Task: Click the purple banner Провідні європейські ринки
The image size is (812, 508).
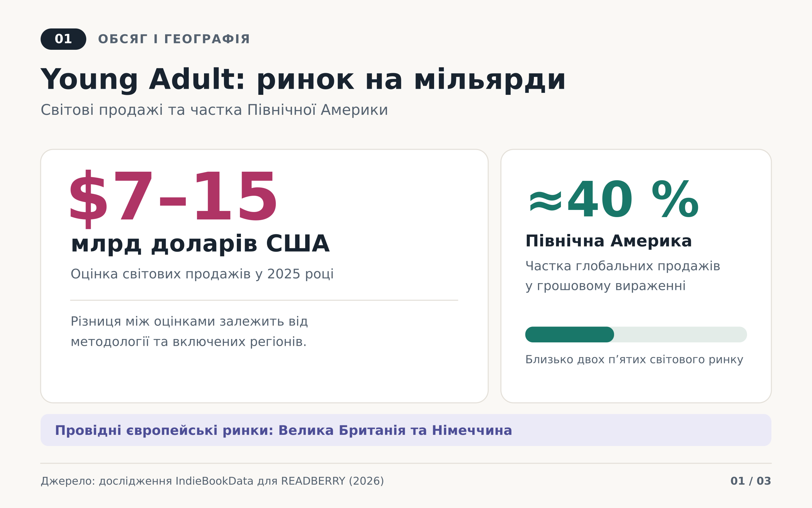Action: pyautogui.click(x=406, y=430)
